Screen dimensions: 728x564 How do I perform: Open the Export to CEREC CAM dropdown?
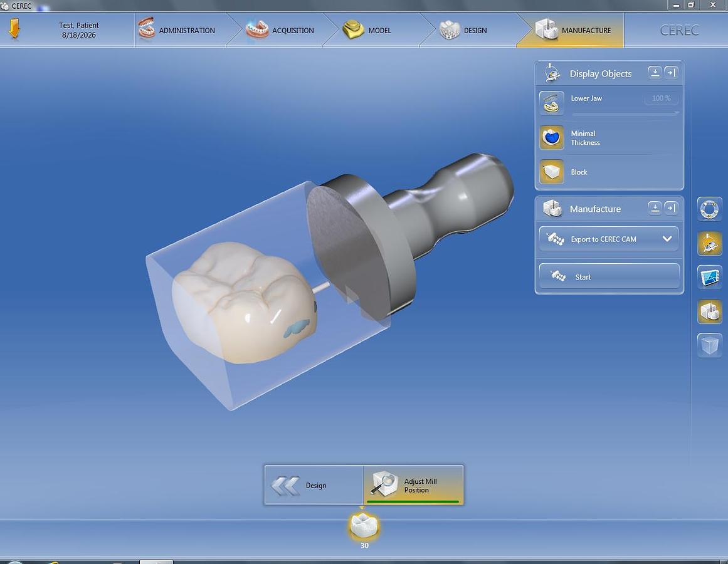point(609,239)
